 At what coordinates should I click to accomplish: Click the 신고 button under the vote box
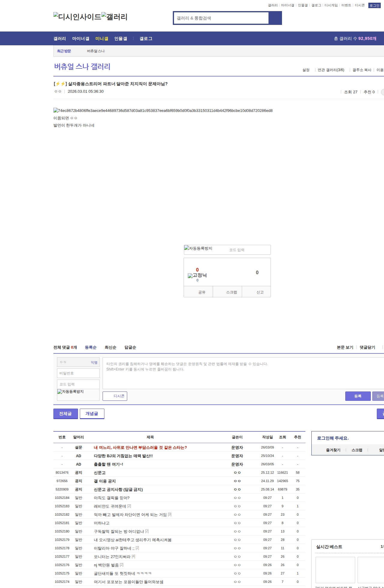[x=260, y=292]
